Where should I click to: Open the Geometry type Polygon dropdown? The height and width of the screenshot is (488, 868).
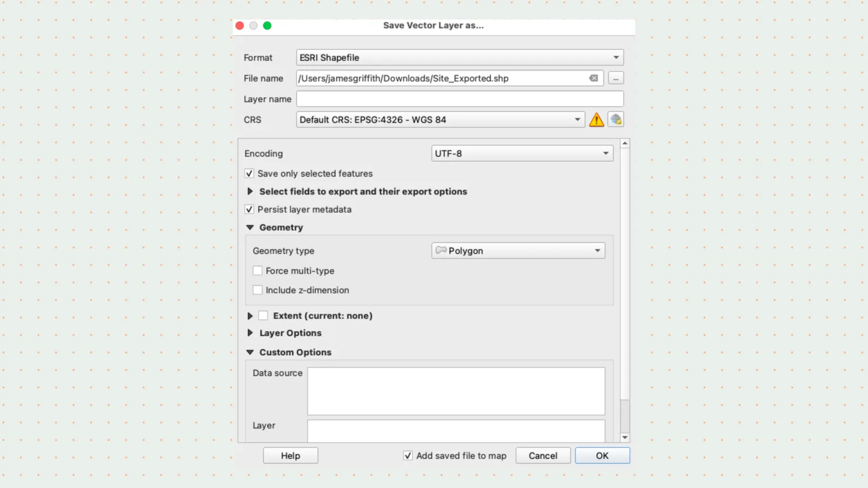(x=518, y=251)
